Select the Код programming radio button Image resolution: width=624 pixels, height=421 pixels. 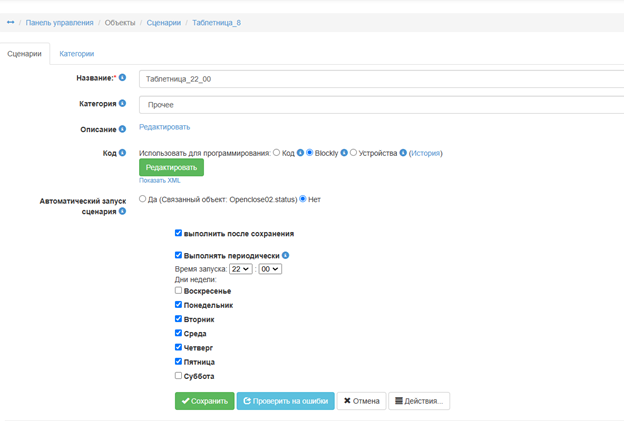pyautogui.click(x=277, y=153)
